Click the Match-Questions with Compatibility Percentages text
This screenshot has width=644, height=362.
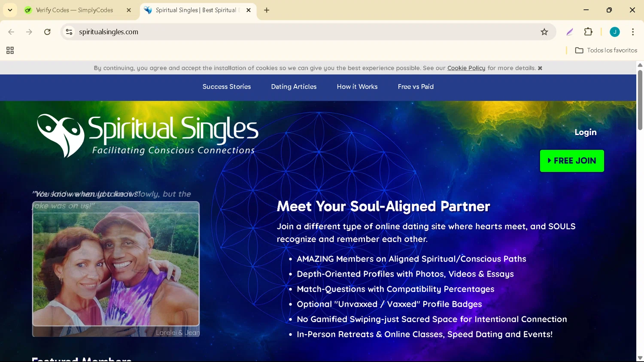click(x=395, y=289)
